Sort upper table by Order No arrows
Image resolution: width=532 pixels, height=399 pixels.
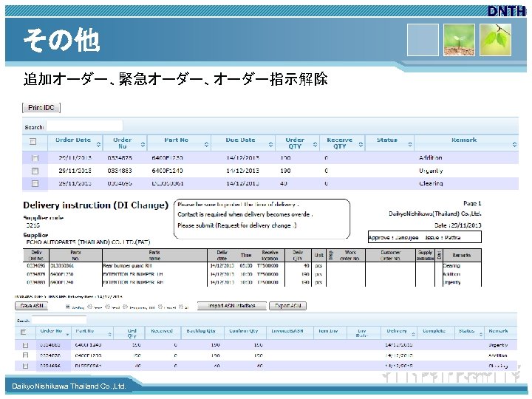(x=143, y=145)
